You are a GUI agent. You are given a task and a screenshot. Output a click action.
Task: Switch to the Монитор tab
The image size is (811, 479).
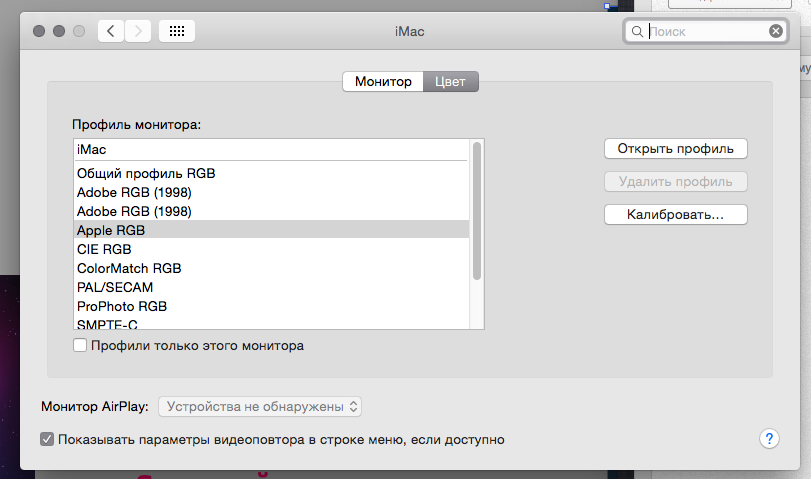tap(383, 82)
